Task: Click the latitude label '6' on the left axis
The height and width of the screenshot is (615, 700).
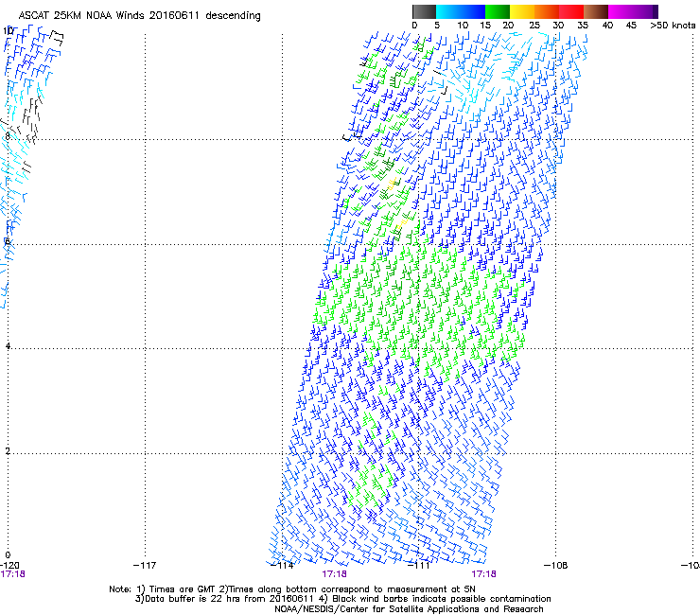Action: pyautogui.click(x=8, y=241)
